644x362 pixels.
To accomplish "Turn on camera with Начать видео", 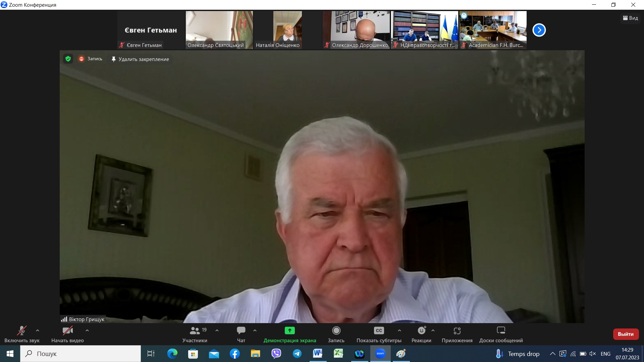I will [x=67, y=331].
